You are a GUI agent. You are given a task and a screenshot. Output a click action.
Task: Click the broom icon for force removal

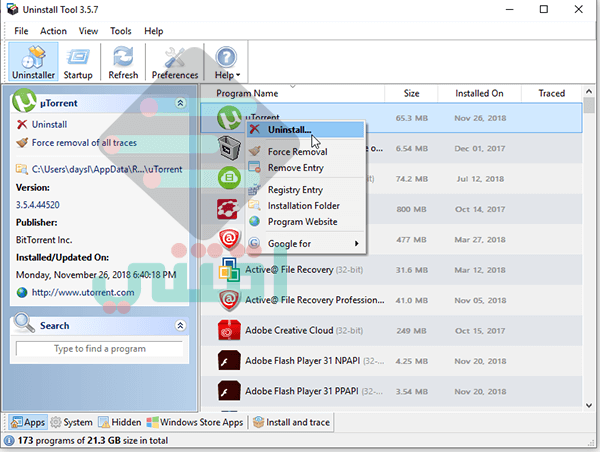(22, 142)
